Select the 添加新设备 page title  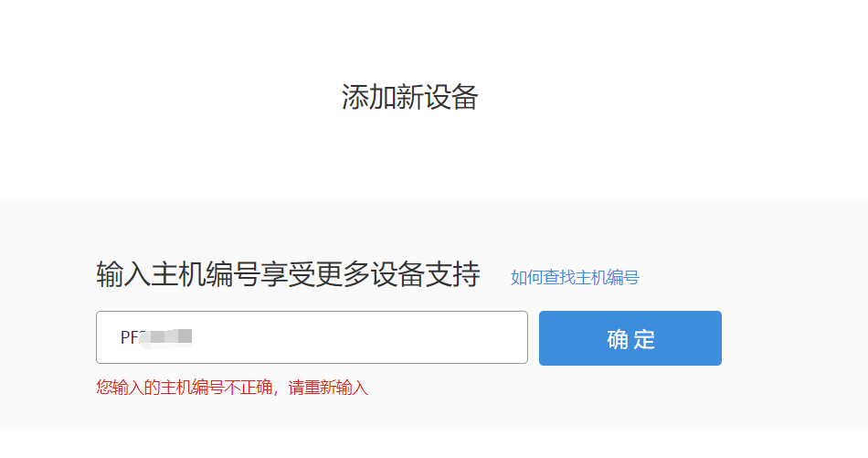tap(409, 97)
